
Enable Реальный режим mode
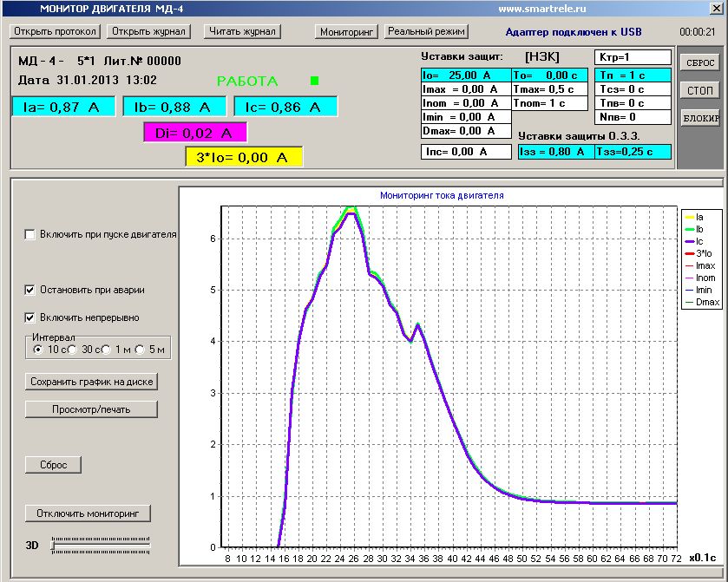[426, 30]
